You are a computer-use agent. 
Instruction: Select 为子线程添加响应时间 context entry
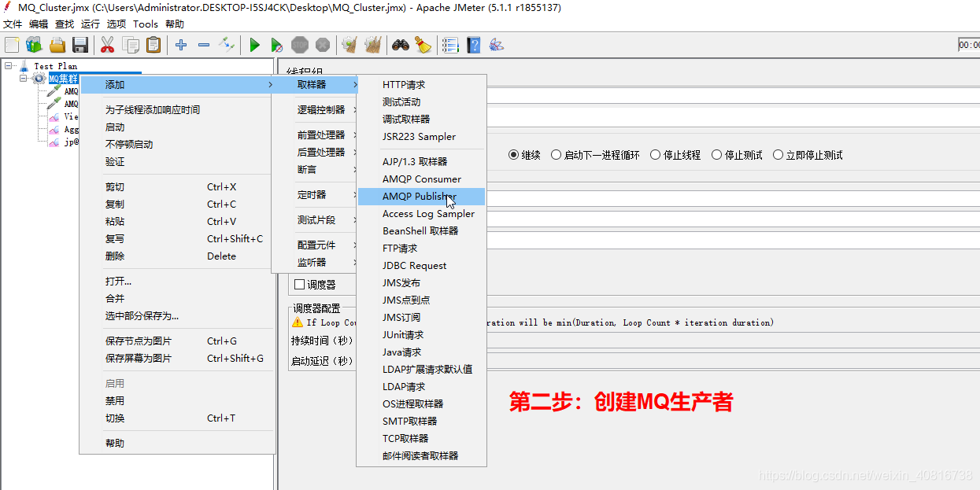coord(177,109)
